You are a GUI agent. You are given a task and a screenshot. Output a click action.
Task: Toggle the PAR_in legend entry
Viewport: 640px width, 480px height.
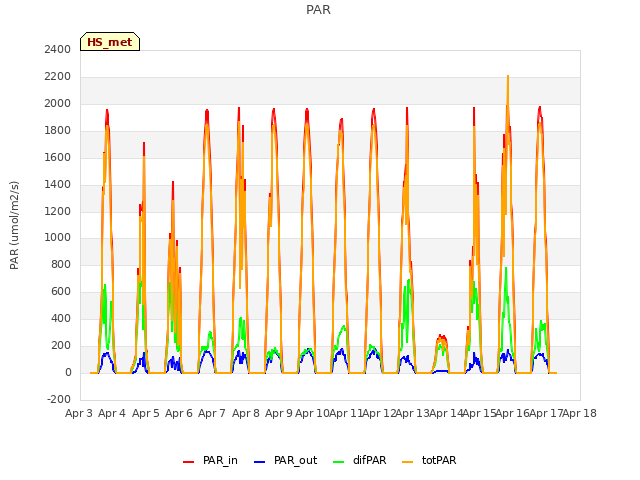click(210, 460)
